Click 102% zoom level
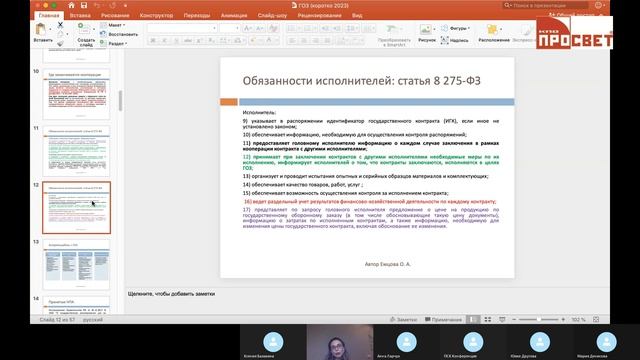 click(578, 320)
